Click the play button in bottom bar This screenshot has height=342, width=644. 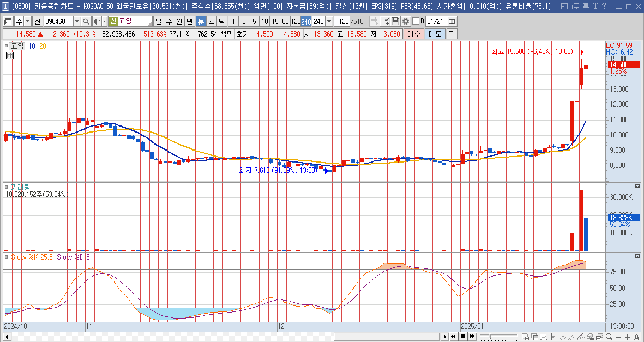point(445,337)
